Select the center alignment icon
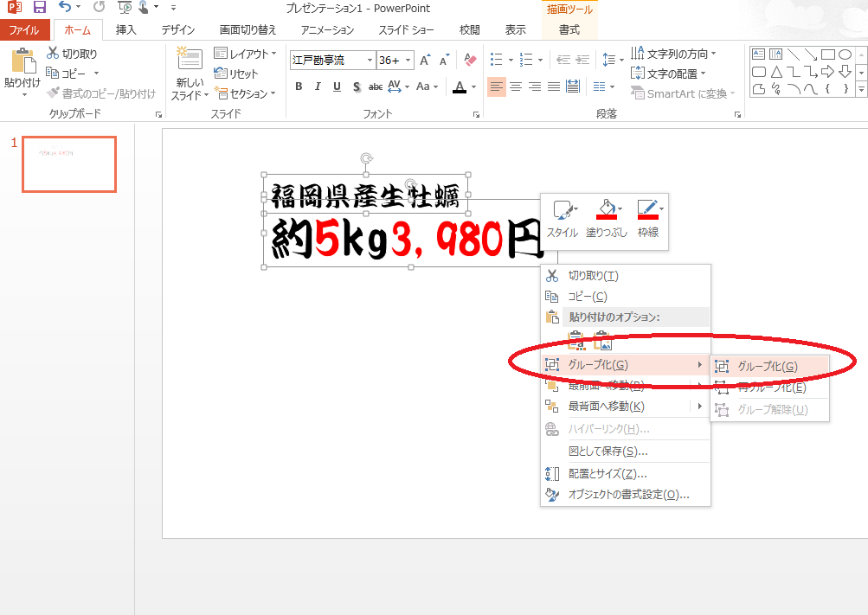Image resolution: width=868 pixels, height=615 pixels. 517,86
